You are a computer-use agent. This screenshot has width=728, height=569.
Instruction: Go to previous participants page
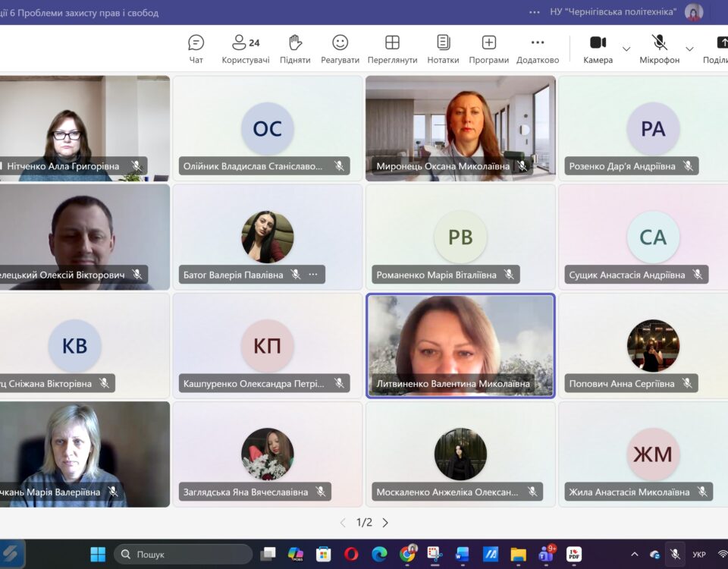pos(343,523)
